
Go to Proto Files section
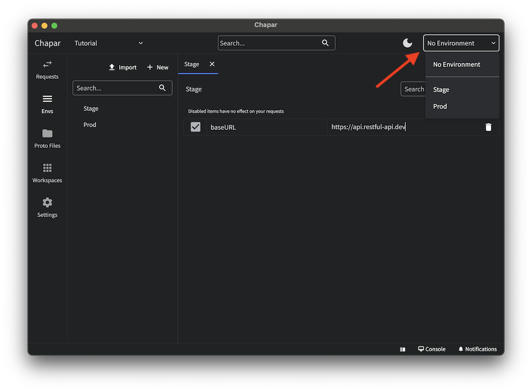tap(47, 138)
